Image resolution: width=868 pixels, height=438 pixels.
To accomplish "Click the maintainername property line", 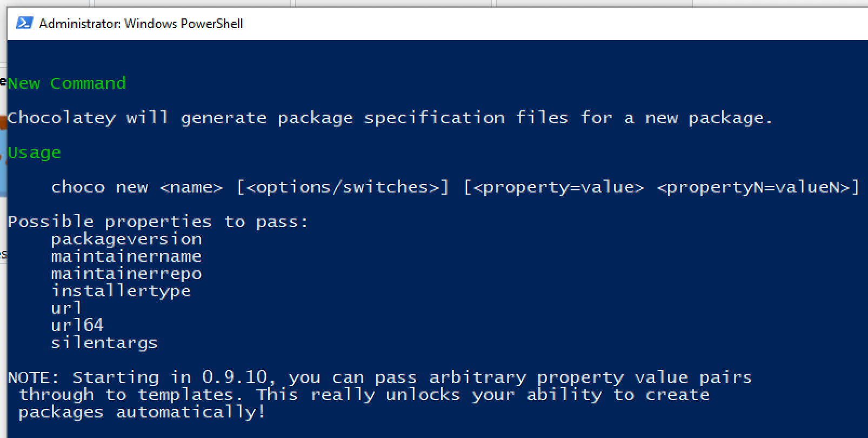I will (126, 256).
